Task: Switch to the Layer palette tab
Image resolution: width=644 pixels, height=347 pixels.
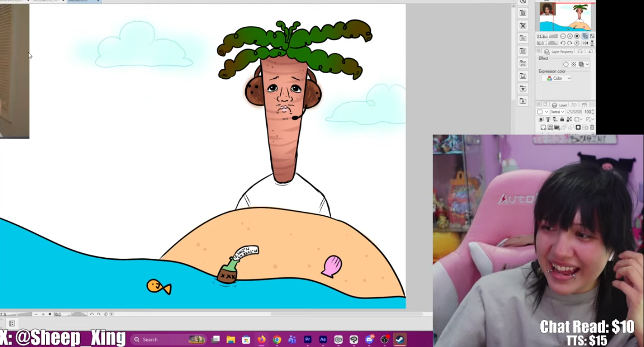Action: point(559,105)
